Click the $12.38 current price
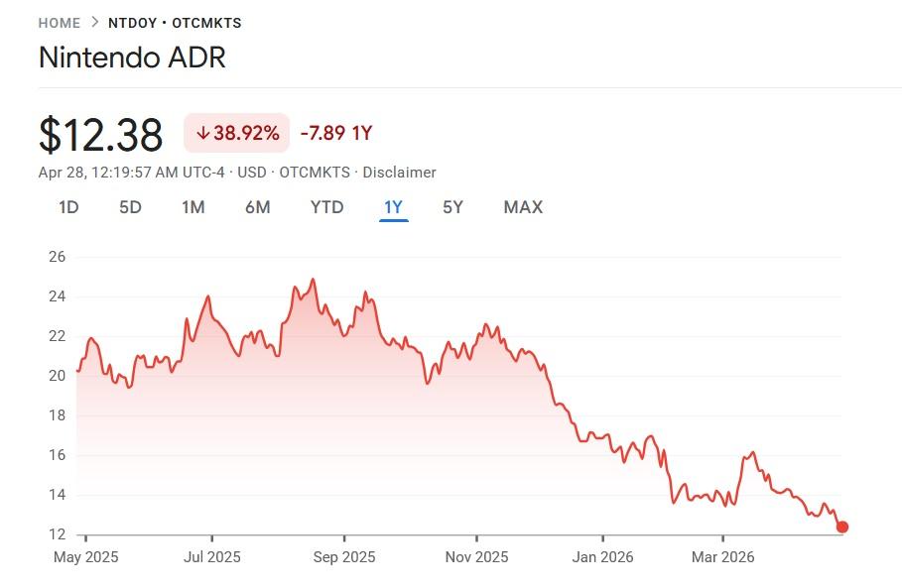This screenshot has height=588, width=902. (x=100, y=134)
